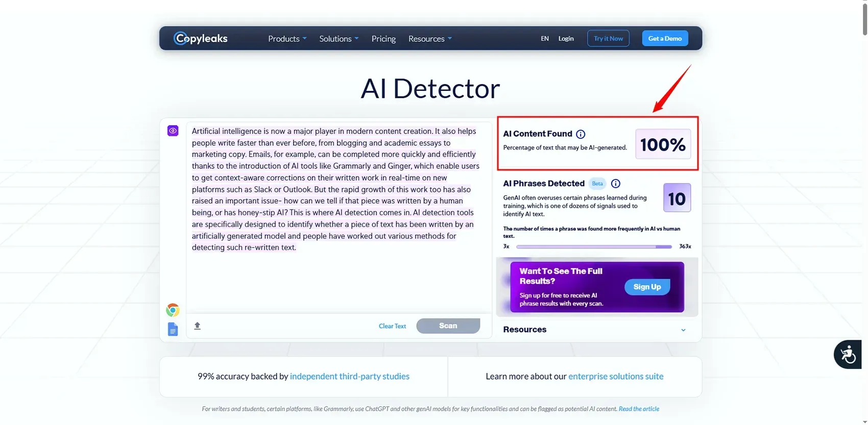This screenshot has height=425, width=868.
Task: Open the accessibility widget button
Action: click(848, 354)
